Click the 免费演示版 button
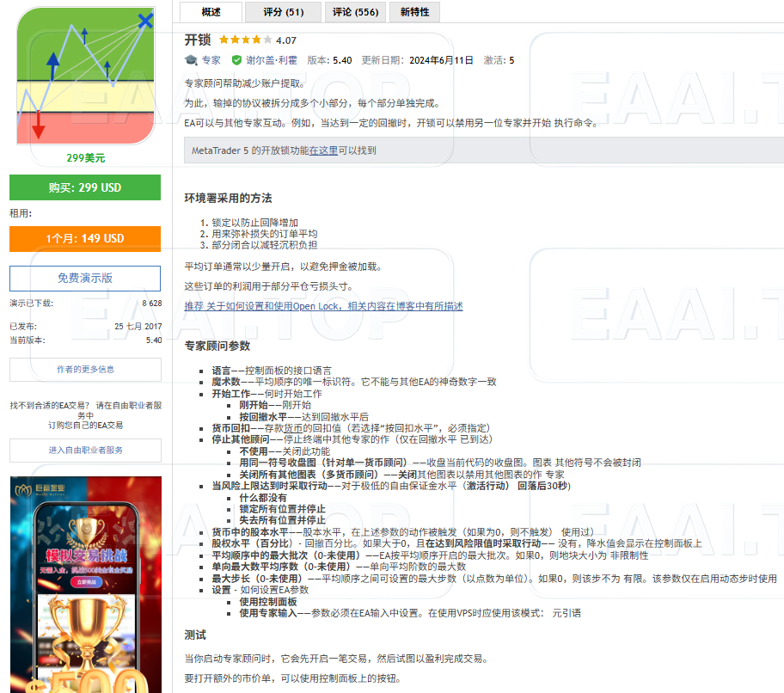Image resolution: width=784 pixels, height=693 pixels. click(x=85, y=279)
